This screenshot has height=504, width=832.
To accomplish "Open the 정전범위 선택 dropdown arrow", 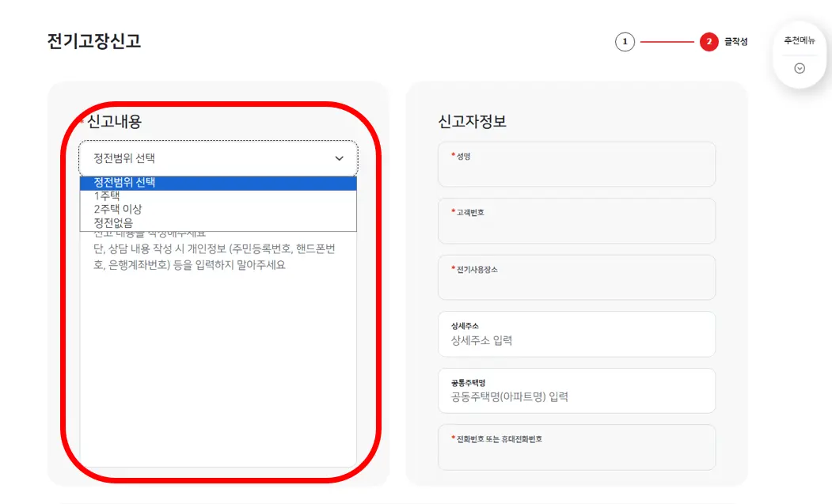I will coord(339,158).
